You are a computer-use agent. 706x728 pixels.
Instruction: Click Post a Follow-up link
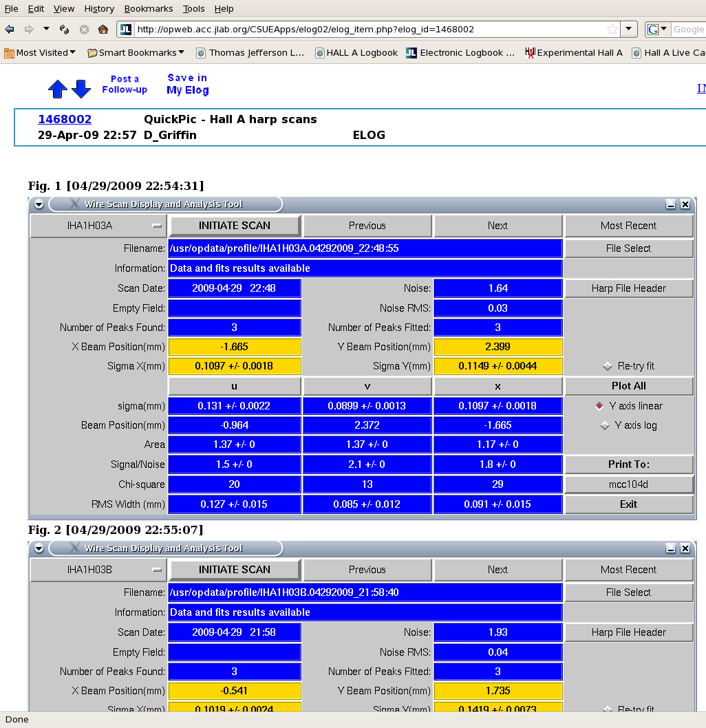pyautogui.click(x=125, y=85)
